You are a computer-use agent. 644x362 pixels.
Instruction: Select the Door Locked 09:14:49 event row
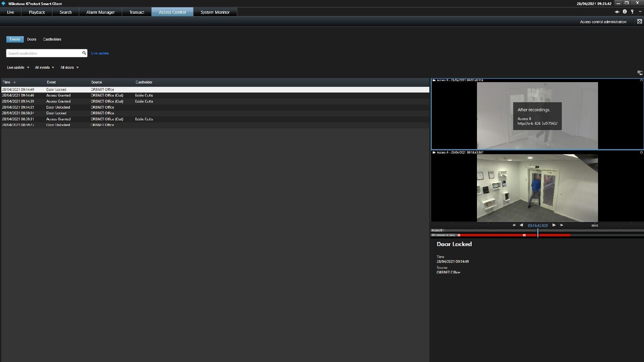(215, 89)
